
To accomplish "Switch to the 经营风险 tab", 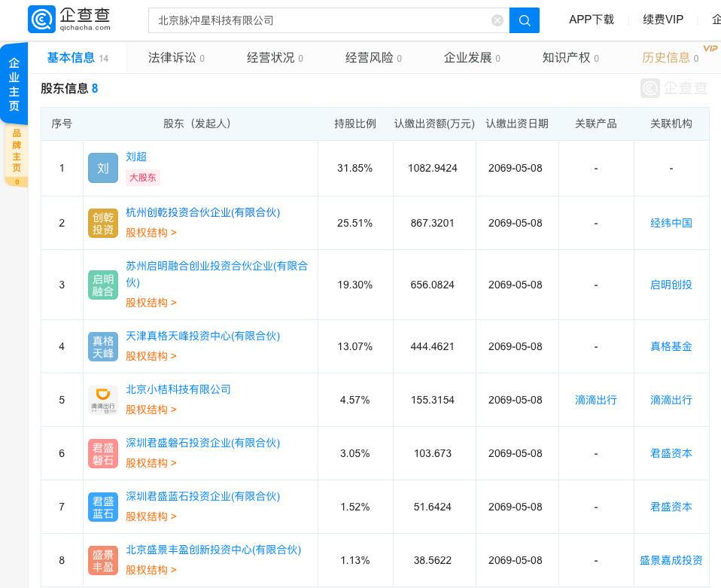I will click(x=373, y=58).
